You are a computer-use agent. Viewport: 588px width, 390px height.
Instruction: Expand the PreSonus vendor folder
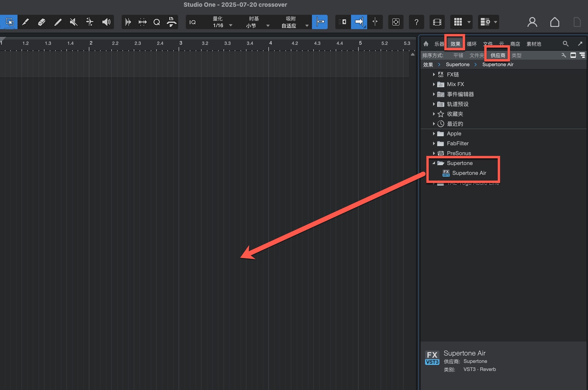click(434, 153)
